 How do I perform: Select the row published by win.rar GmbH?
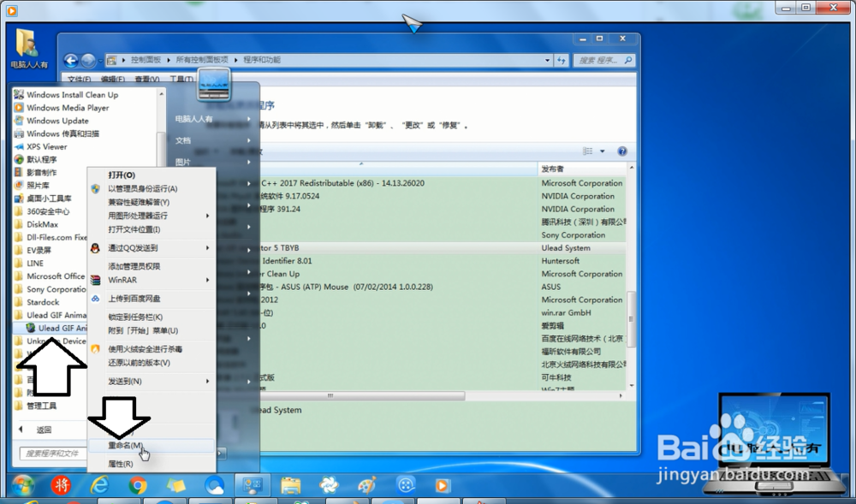pos(443,312)
